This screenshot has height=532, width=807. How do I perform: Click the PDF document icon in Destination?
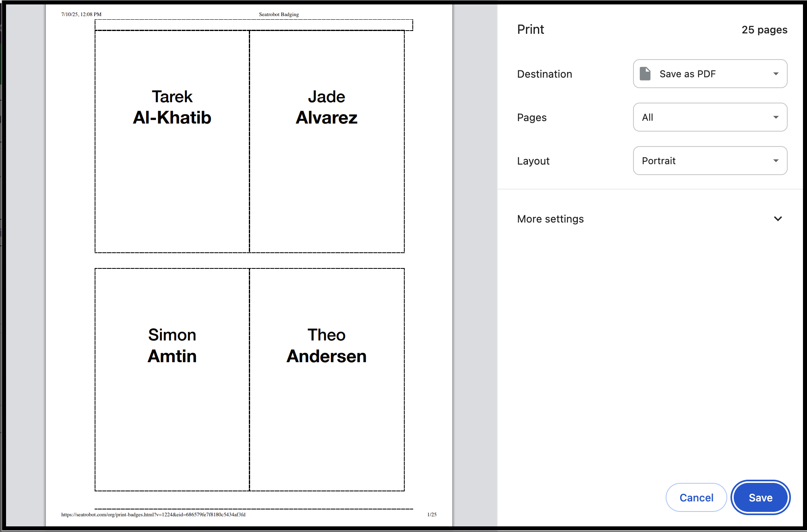pyautogui.click(x=645, y=74)
